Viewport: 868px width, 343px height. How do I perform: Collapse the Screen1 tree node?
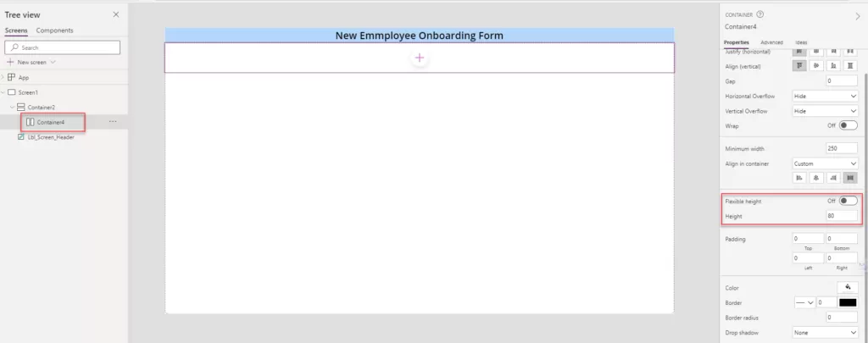pyautogui.click(x=3, y=91)
